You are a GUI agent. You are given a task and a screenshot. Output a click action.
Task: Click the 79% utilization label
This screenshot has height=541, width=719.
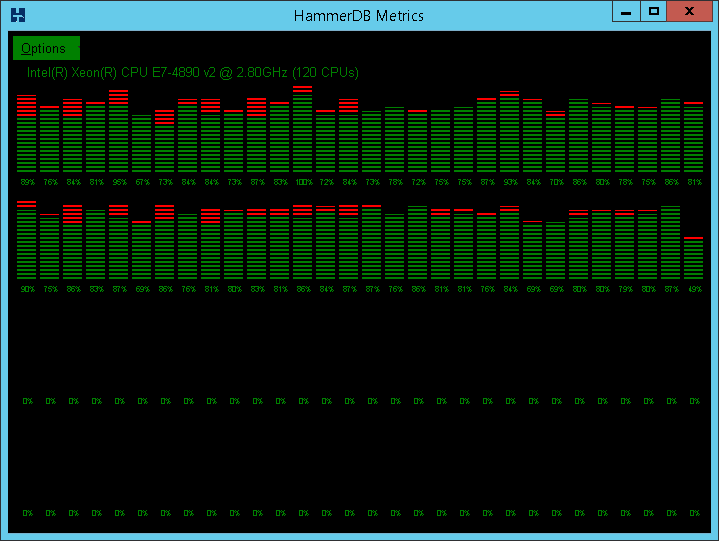tap(625, 289)
